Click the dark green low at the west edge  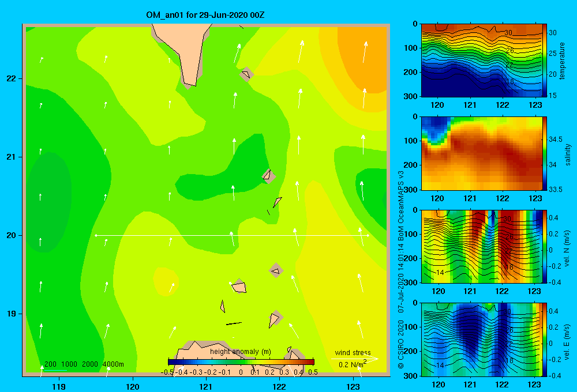48,202
